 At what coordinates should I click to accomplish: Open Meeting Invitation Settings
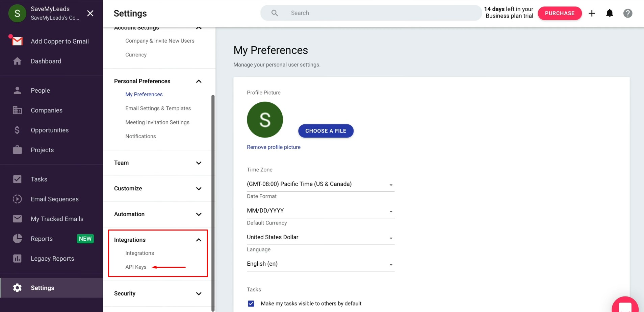157,122
